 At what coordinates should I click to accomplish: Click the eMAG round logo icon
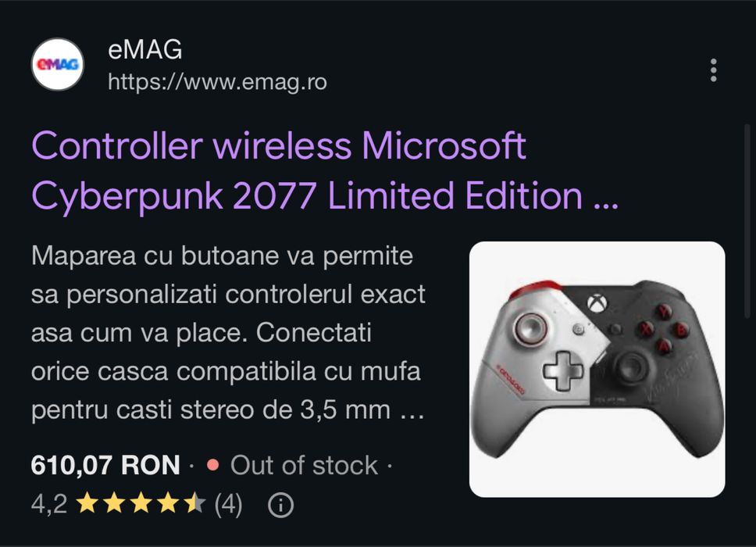[x=58, y=64]
